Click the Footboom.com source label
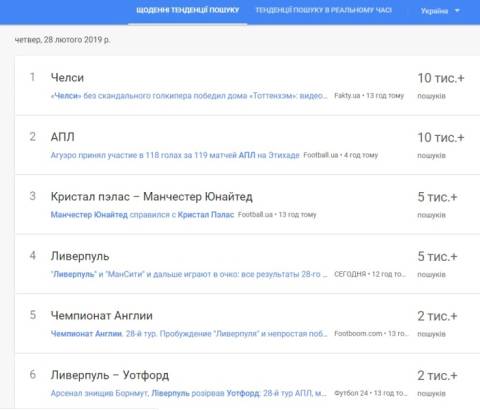 pos(358,333)
